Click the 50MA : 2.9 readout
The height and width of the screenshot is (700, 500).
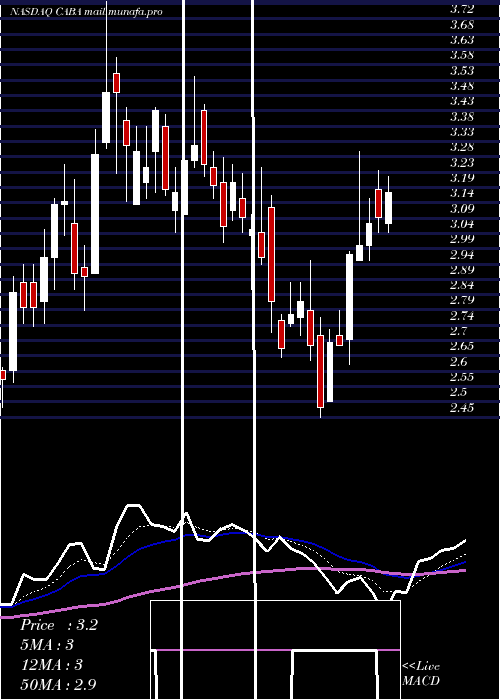click(x=58, y=684)
